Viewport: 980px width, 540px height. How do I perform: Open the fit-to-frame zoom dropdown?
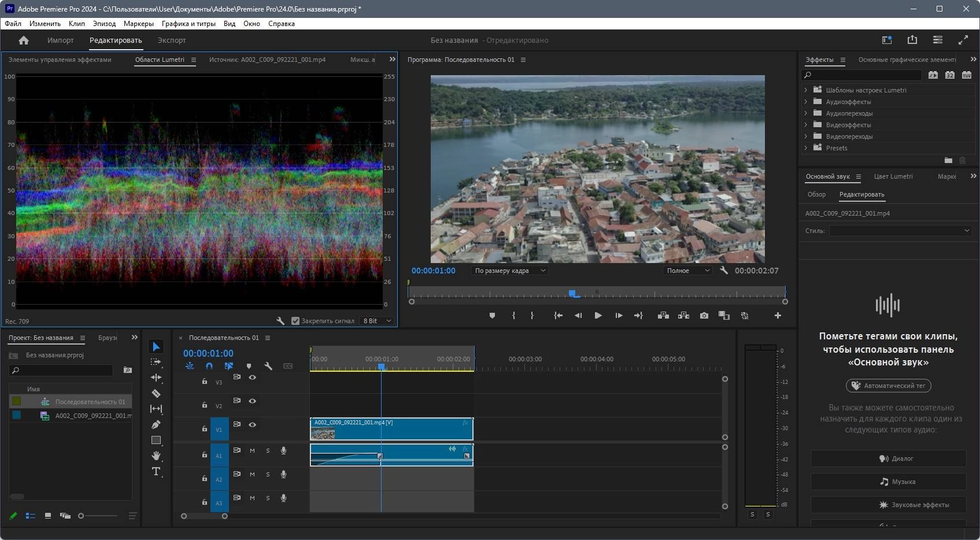click(x=509, y=271)
